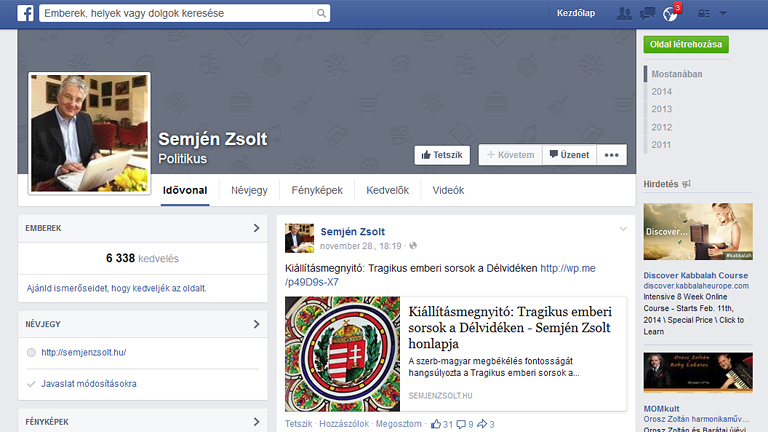Open the three-dots more actions menu
This screenshot has width=768, height=432.
pyautogui.click(x=612, y=155)
